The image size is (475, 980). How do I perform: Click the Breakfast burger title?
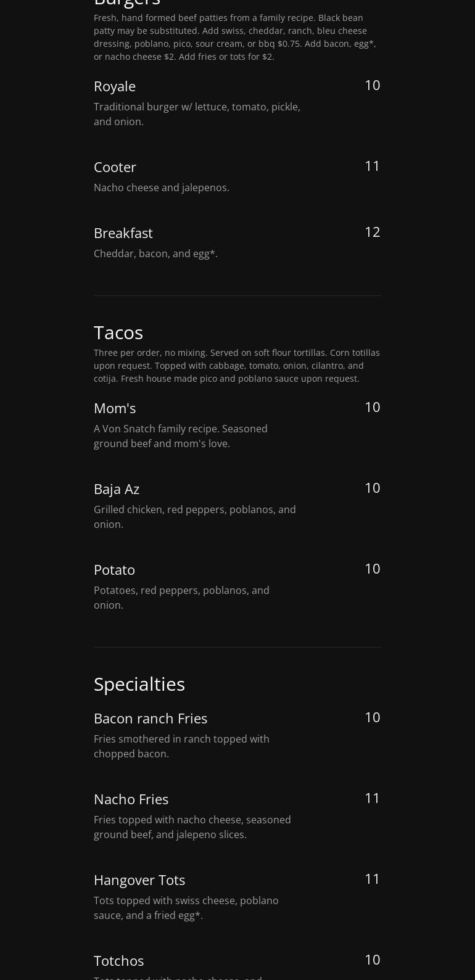(x=123, y=233)
